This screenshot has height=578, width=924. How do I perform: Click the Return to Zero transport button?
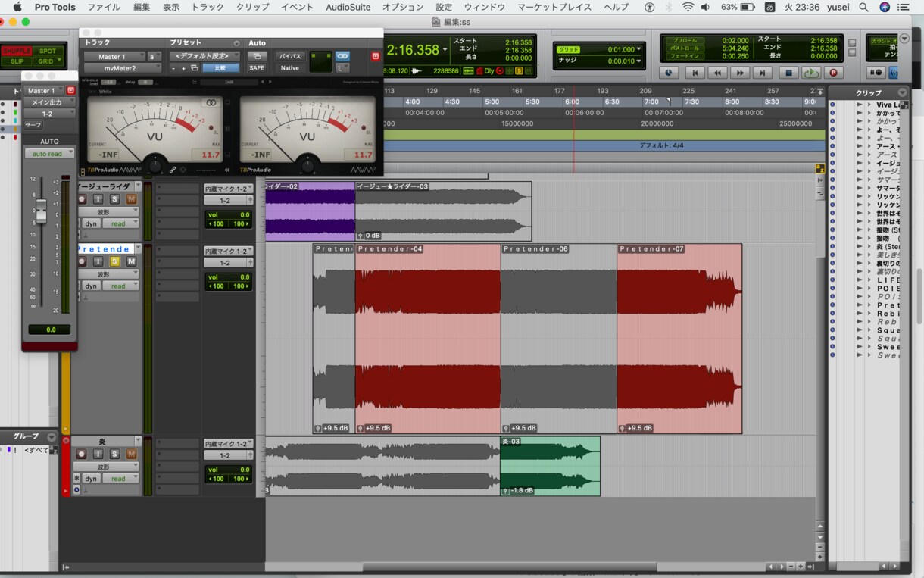[695, 73]
